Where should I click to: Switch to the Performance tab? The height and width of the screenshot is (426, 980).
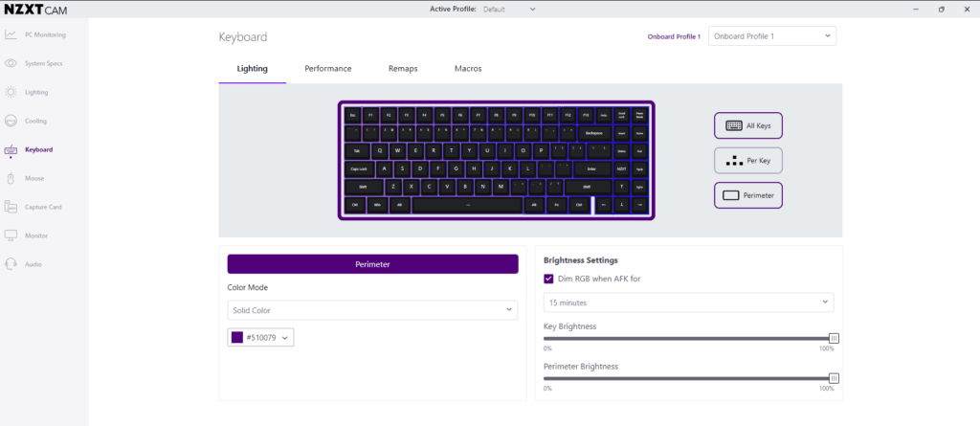click(x=328, y=69)
